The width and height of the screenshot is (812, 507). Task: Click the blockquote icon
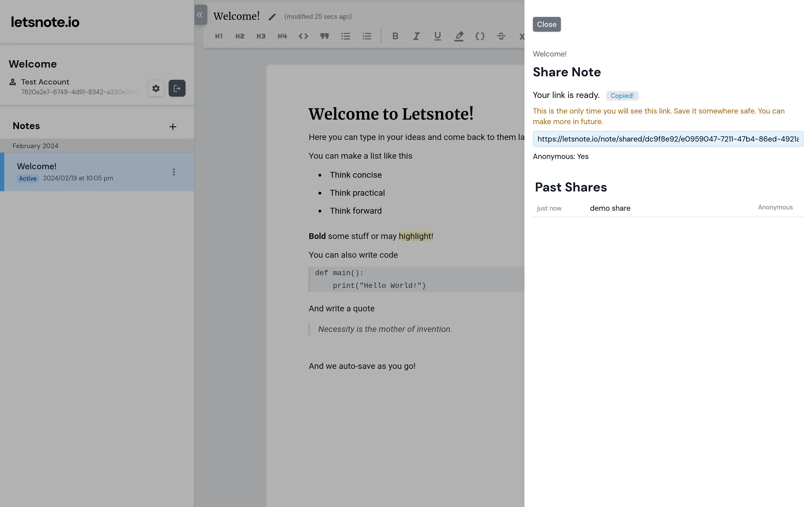click(324, 36)
